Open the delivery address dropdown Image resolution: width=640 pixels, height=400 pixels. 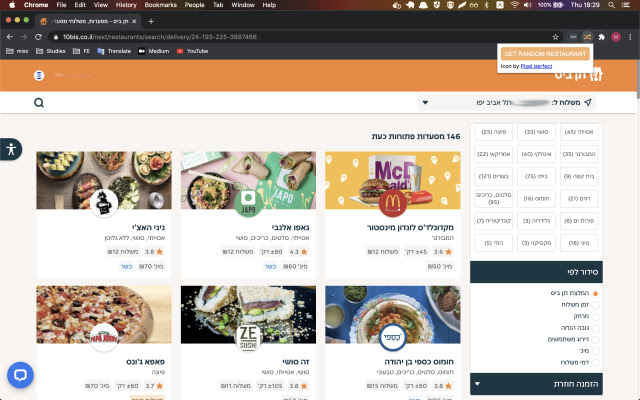pyautogui.click(x=507, y=102)
